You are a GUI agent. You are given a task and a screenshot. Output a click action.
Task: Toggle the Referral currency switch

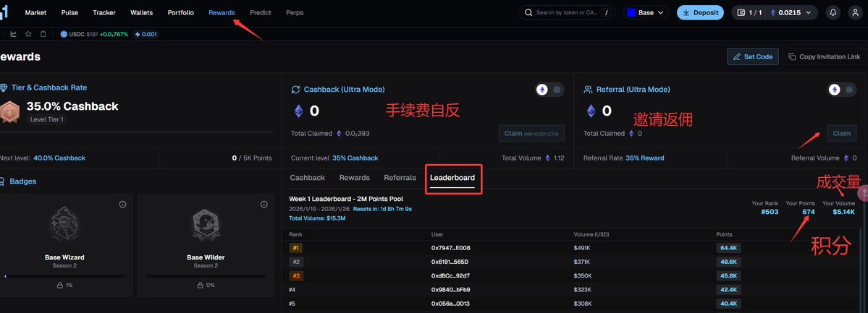[x=842, y=90]
